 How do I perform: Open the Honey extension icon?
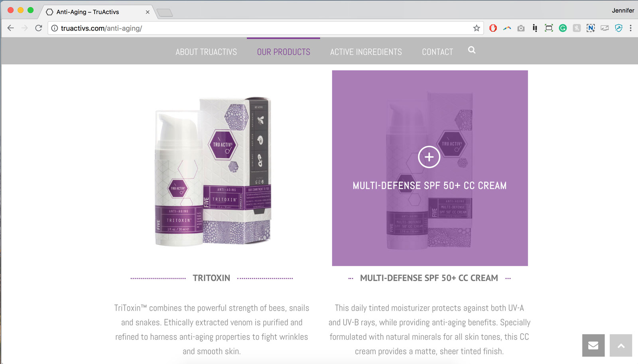click(x=577, y=28)
